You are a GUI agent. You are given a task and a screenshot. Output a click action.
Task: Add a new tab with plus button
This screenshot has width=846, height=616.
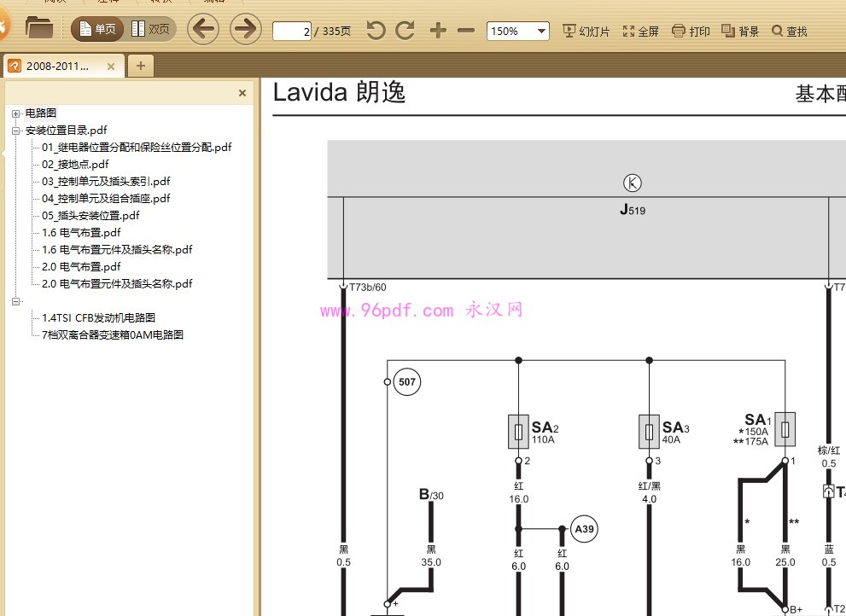141,66
